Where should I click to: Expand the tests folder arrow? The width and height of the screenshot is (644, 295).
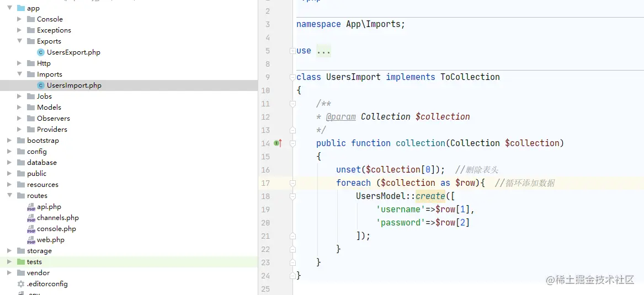click(x=9, y=262)
